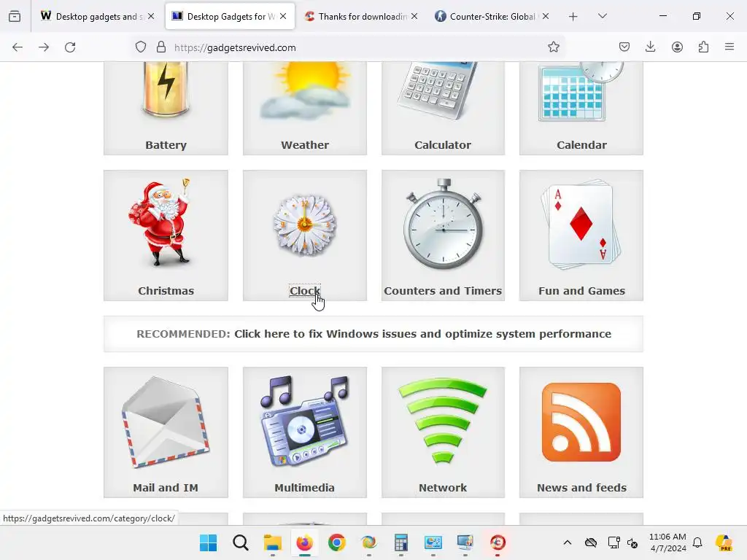
Task: Click the Multimedia music player image
Action: coord(305,421)
